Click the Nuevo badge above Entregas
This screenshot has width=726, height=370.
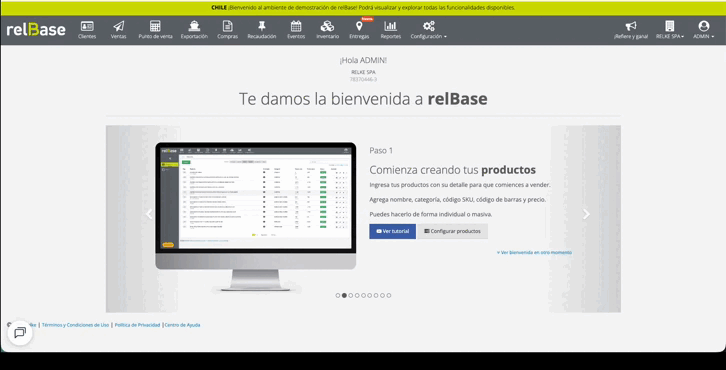(367, 19)
